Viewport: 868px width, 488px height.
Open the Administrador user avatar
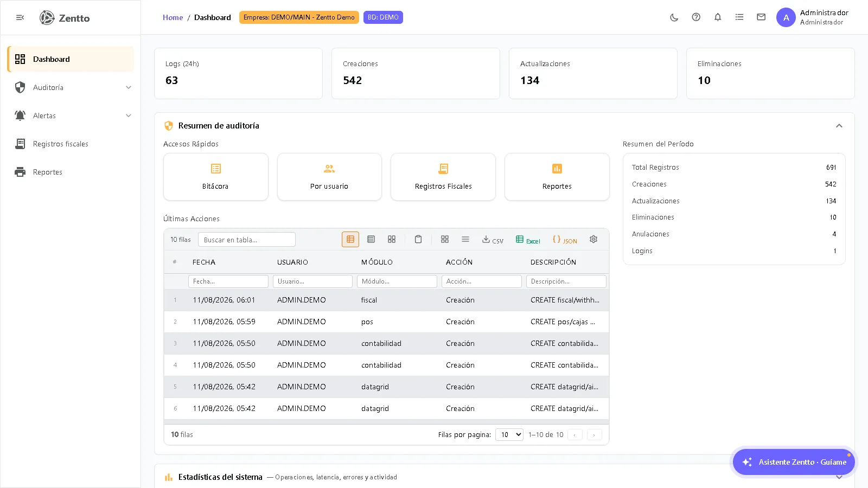tap(786, 17)
